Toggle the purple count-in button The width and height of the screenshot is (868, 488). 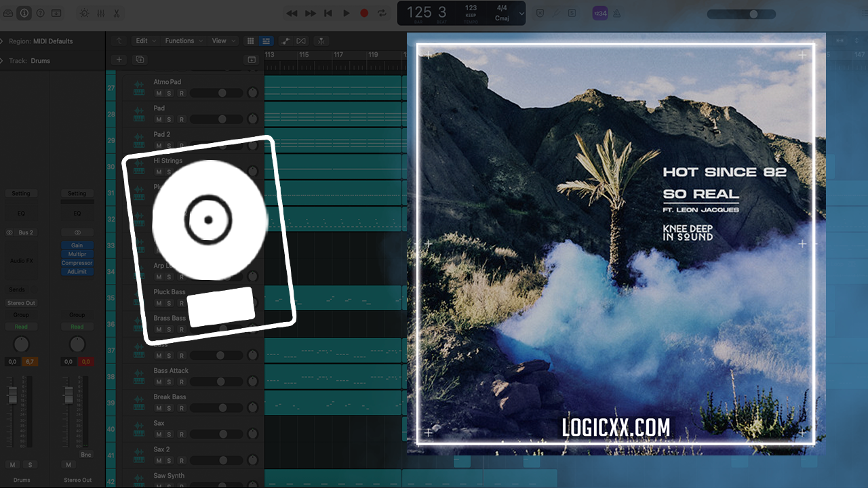[x=600, y=13]
